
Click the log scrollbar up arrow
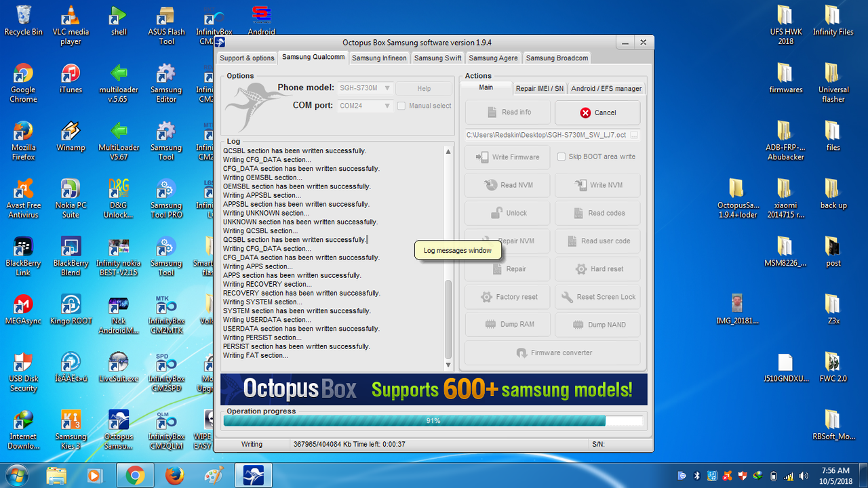[448, 152]
